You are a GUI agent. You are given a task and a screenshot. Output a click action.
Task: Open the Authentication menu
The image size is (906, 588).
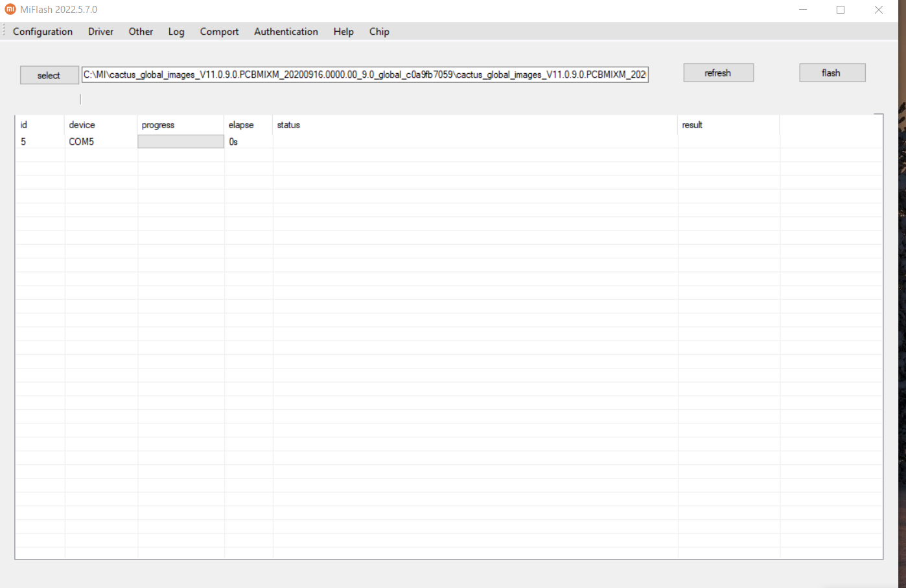tap(286, 32)
